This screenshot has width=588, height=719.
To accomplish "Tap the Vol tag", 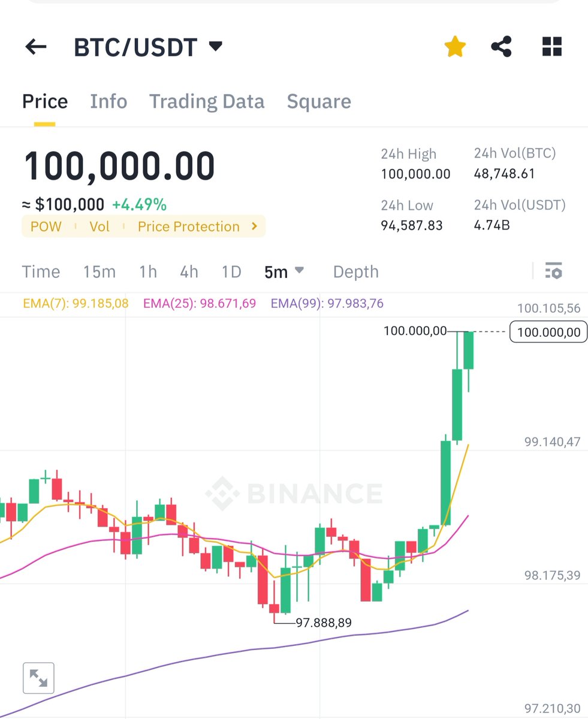I will [99, 226].
